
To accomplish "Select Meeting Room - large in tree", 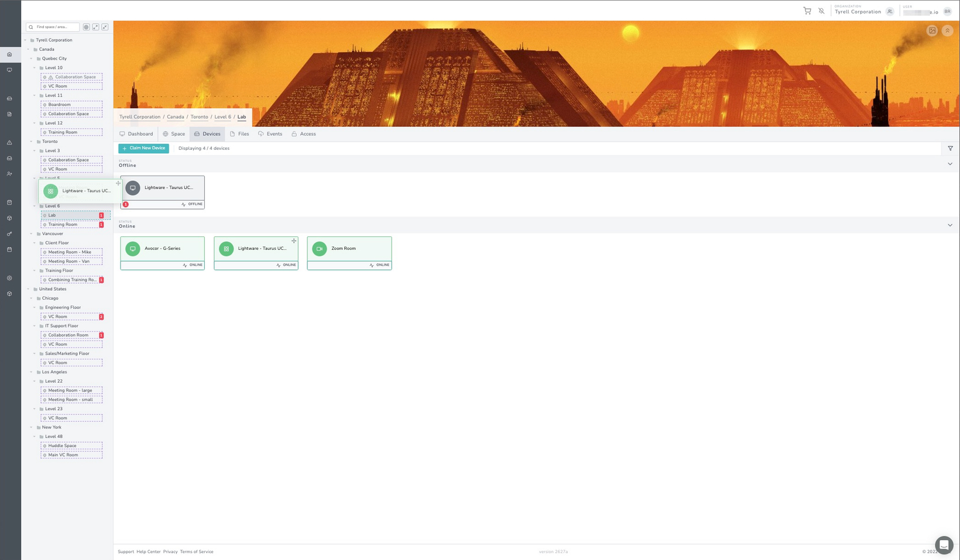I will [x=71, y=390].
